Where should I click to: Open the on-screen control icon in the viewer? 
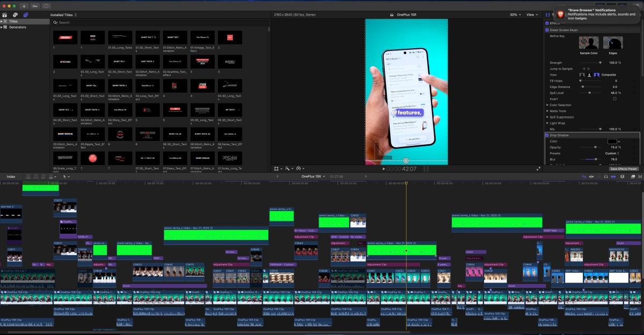(406, 160)
